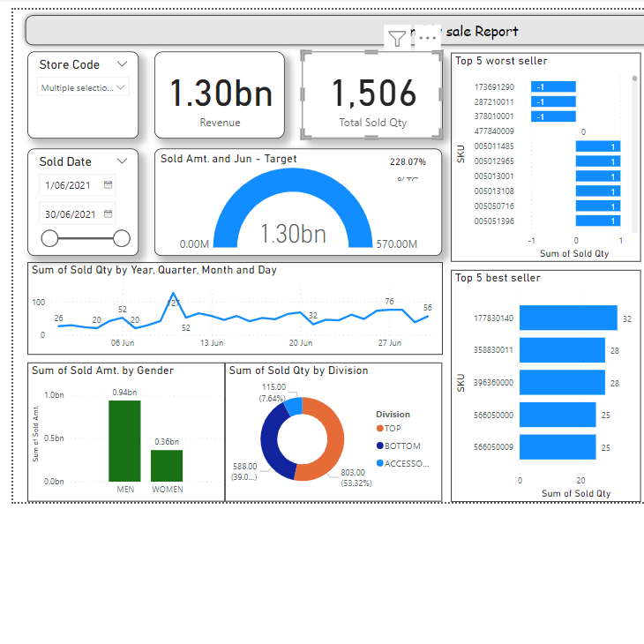Click the start date field 1/06/2021

(69, 185)
